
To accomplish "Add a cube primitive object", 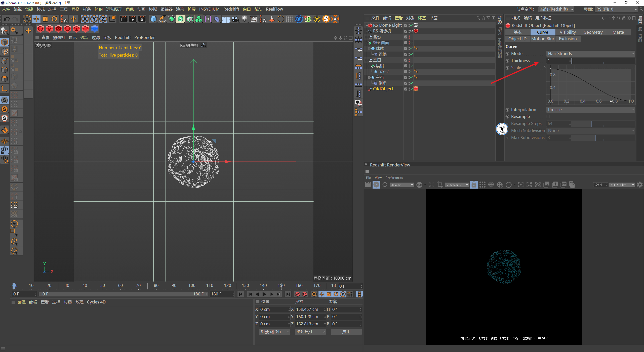I will point(153,19).
